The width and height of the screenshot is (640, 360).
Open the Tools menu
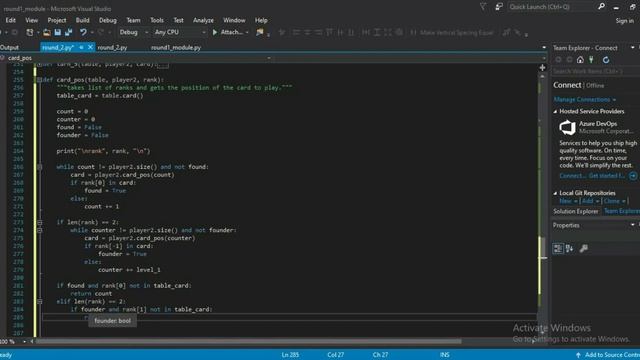(x=157, y=20)
